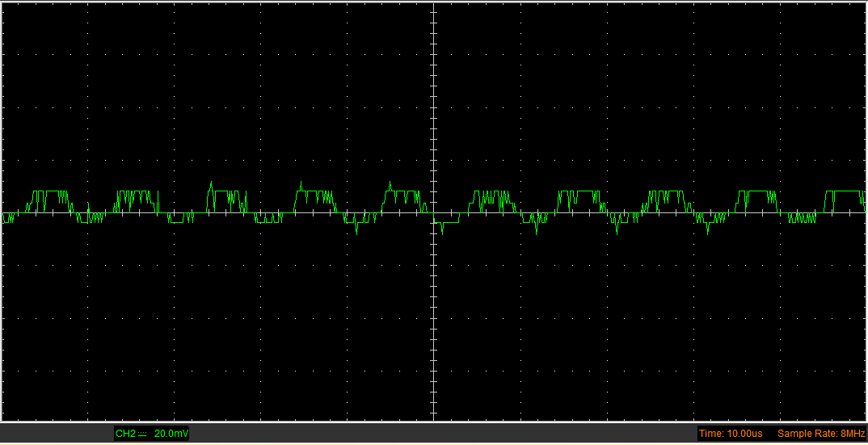This screenshot has height=445, width=868.
Task: Click the left end of the horizontal center axis
Action: coord(5,213)
